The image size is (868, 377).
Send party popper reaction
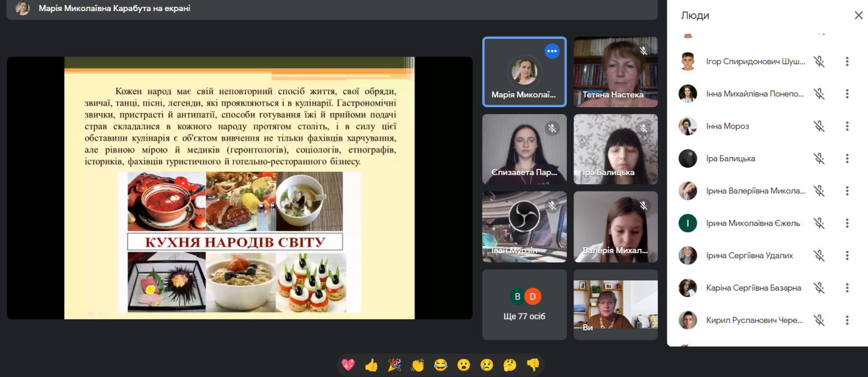(x=394, y=365)
